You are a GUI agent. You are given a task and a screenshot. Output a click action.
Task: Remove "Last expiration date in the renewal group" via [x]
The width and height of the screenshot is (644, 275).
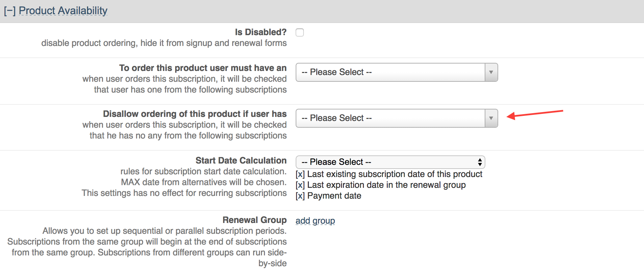click(x=300, y=185)
